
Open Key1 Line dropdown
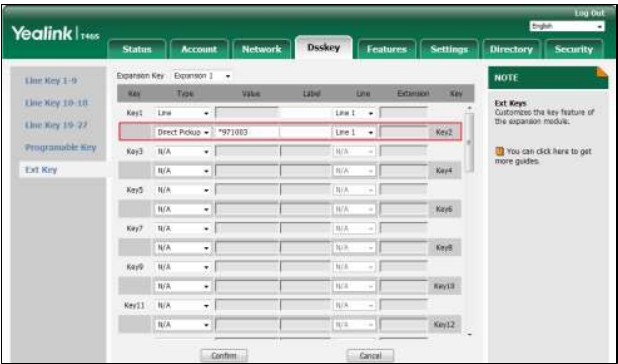coord(354,113)
